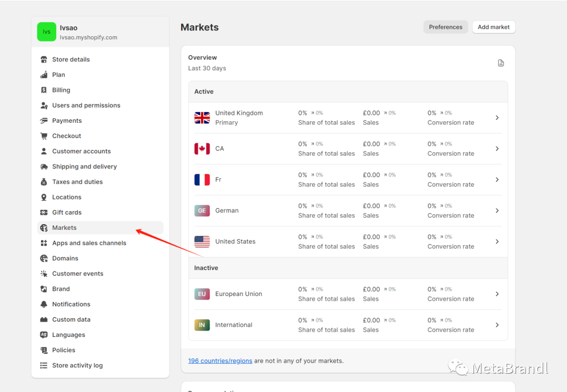567x392 pixels.
Task: Open CA market via chevron arrow
Action: tap(497, 149)
